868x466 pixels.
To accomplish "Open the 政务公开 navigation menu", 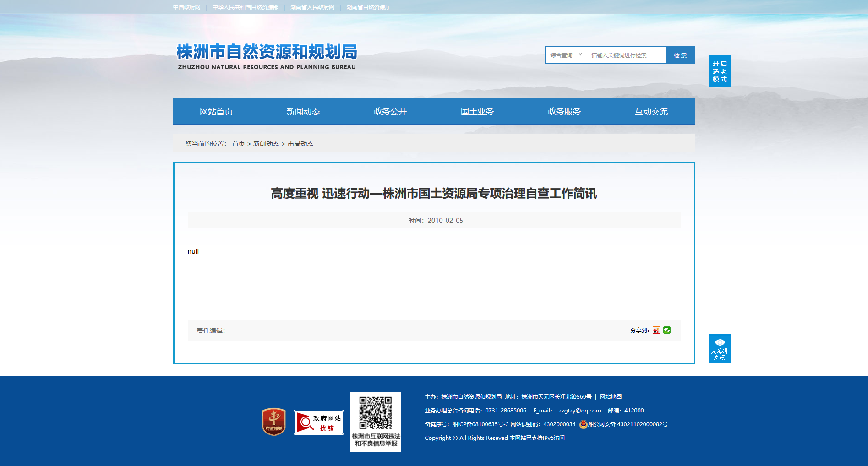I will [390, 111].
